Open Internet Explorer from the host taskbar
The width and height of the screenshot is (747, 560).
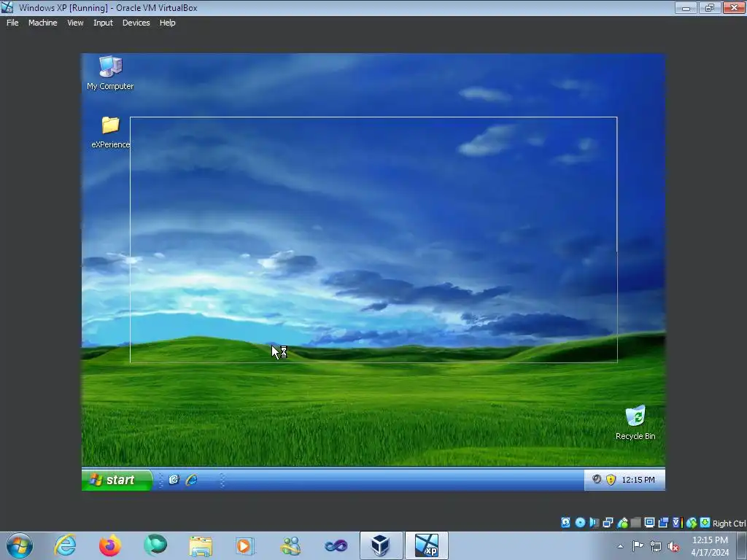[x=65, y=545]
